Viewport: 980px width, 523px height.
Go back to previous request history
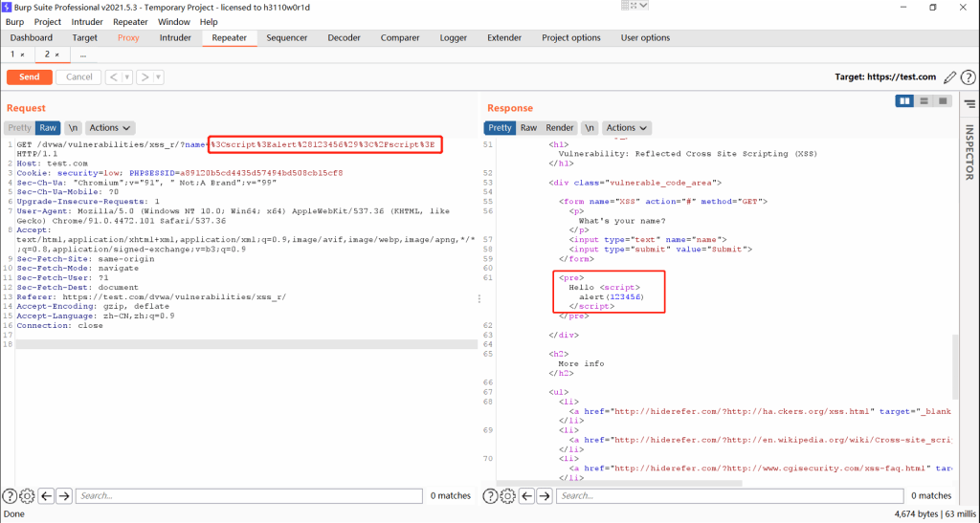113,77
